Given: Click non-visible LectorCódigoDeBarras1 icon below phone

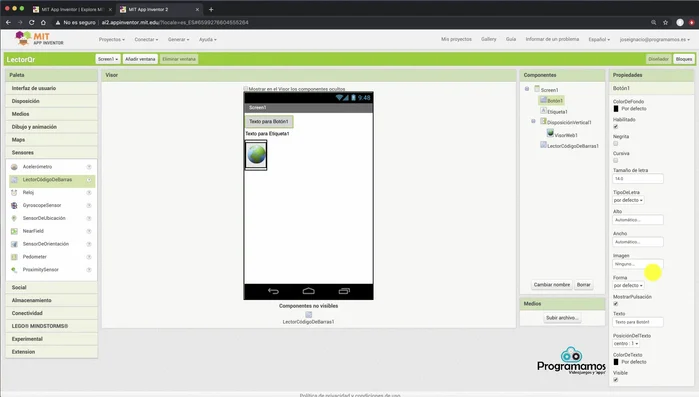Looking at the screenshot, I should (308, 315).
